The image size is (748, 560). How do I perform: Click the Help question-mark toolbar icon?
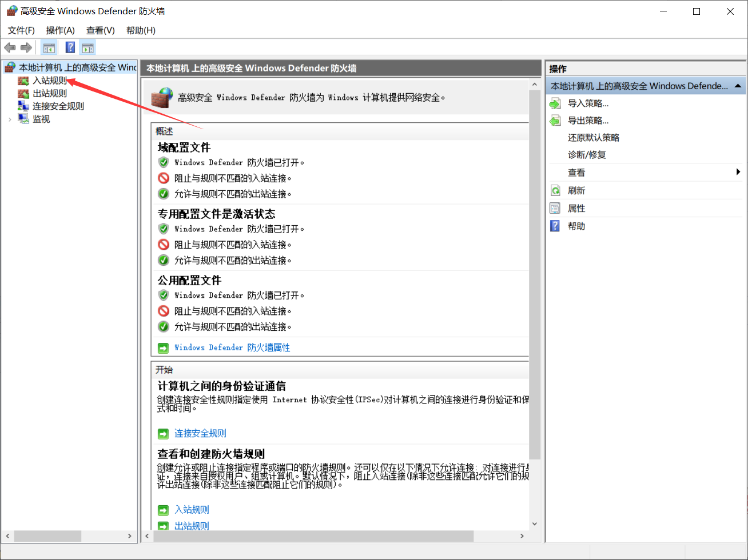click(x=69, y=47)
